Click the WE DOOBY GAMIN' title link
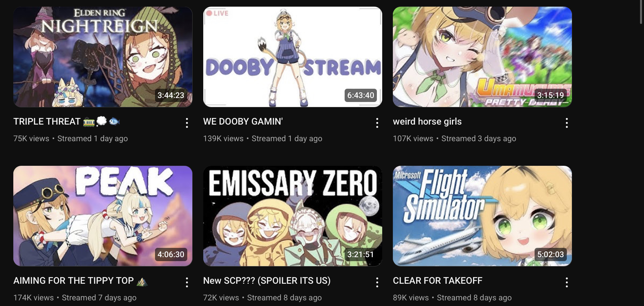 pyautogui.click(x=243, y=122)
